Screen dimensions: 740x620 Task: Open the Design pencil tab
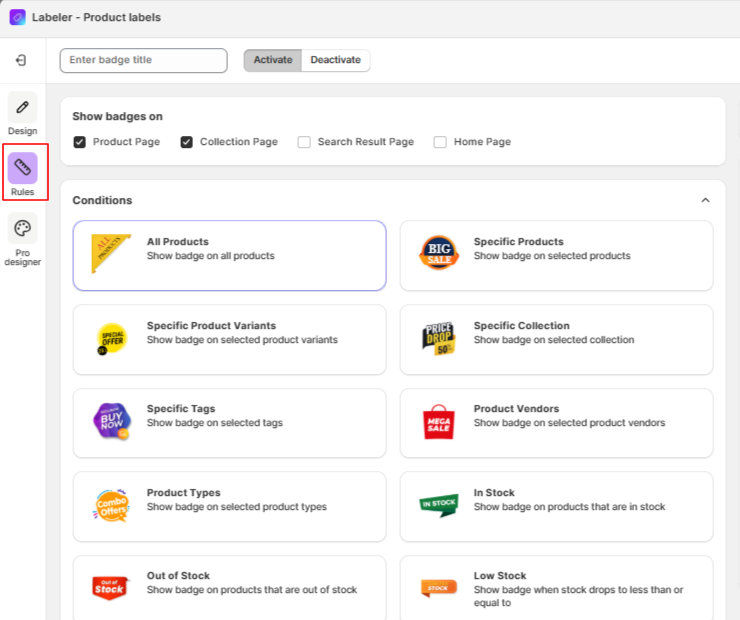coord(22,107)
